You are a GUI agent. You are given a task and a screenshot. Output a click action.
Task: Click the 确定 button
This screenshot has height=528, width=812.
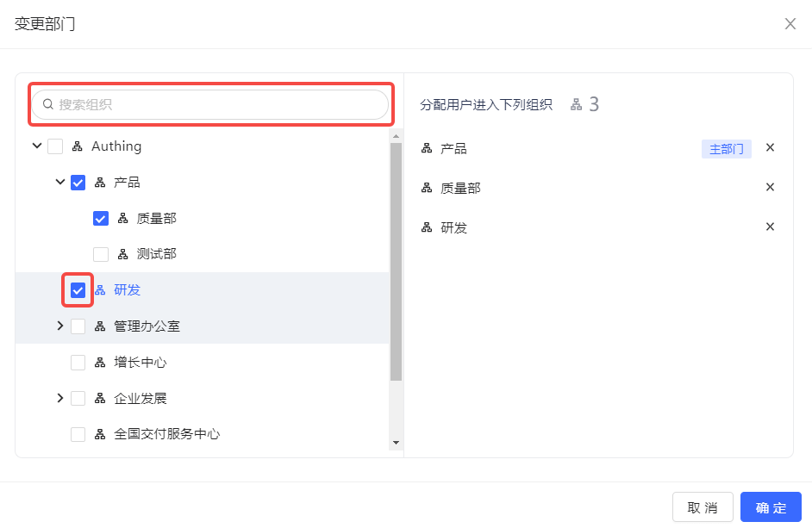point(771,507)
